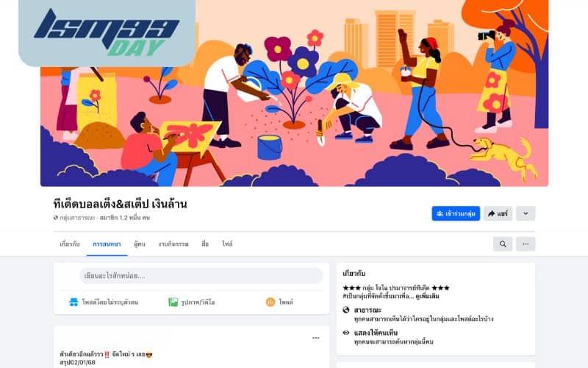Click the anonymous post icon
The image size is (588, 368).
[73, 302]
